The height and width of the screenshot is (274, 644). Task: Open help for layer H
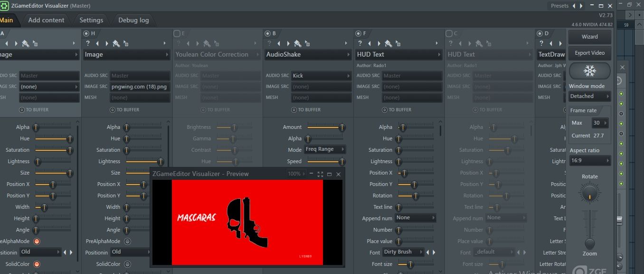(x=87, y=43)
